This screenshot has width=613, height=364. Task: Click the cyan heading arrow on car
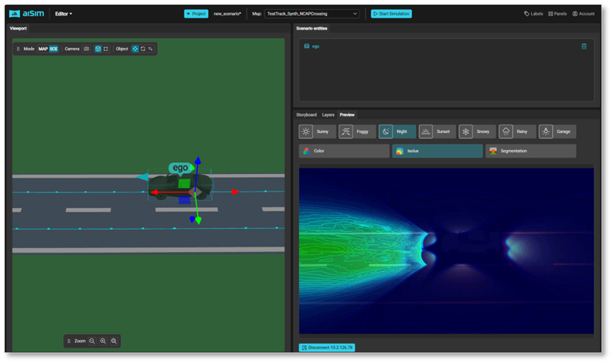tap(142, 177)
